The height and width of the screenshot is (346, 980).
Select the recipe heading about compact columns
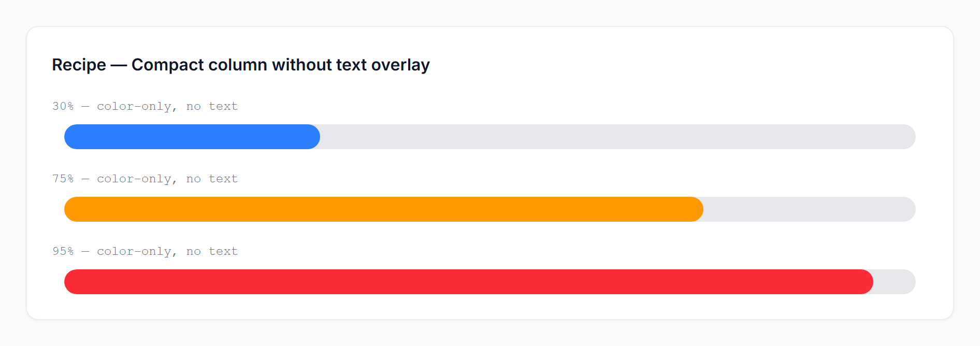point(241,65)
